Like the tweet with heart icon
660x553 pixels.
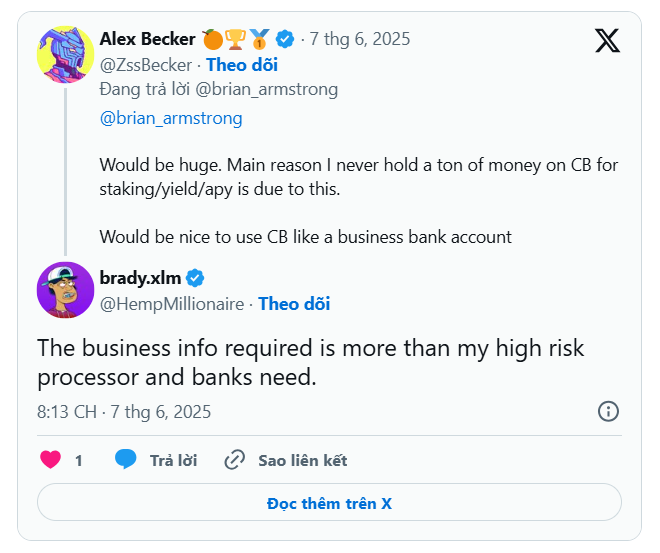(x=50, y=460)
